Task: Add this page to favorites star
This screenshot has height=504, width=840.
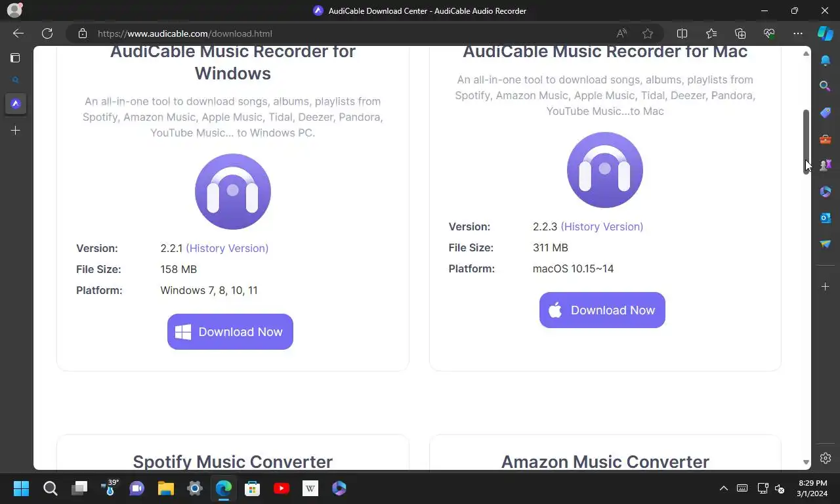Action: coord(648,33)
